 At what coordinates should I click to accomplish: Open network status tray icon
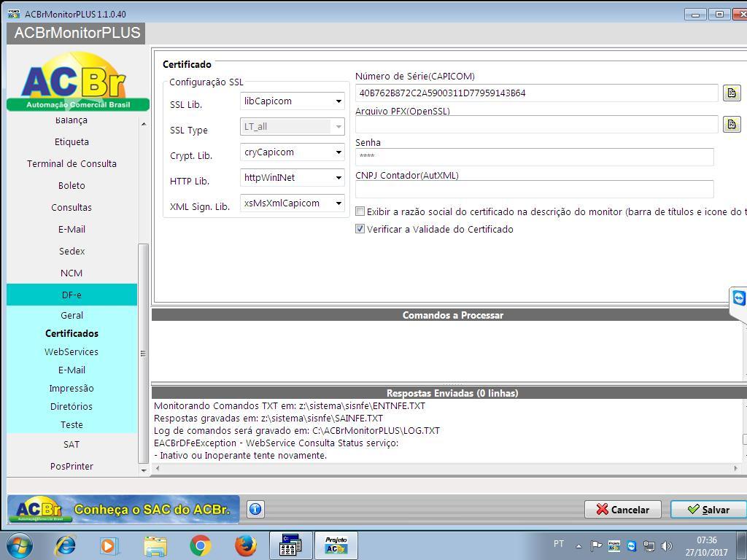(x=649, y=546)
